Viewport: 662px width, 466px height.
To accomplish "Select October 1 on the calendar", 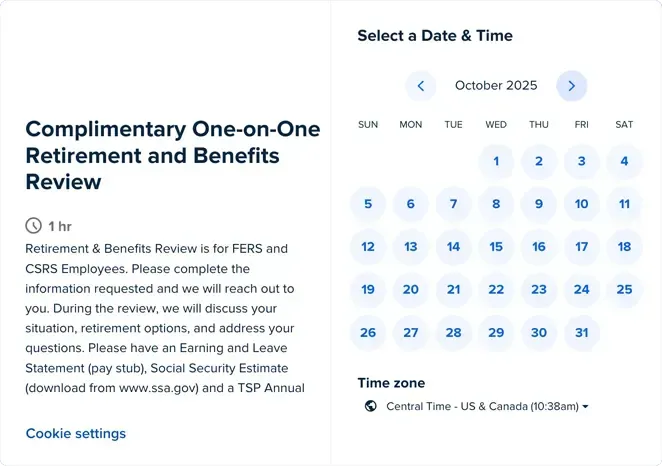I will click(x=496, y=161).
